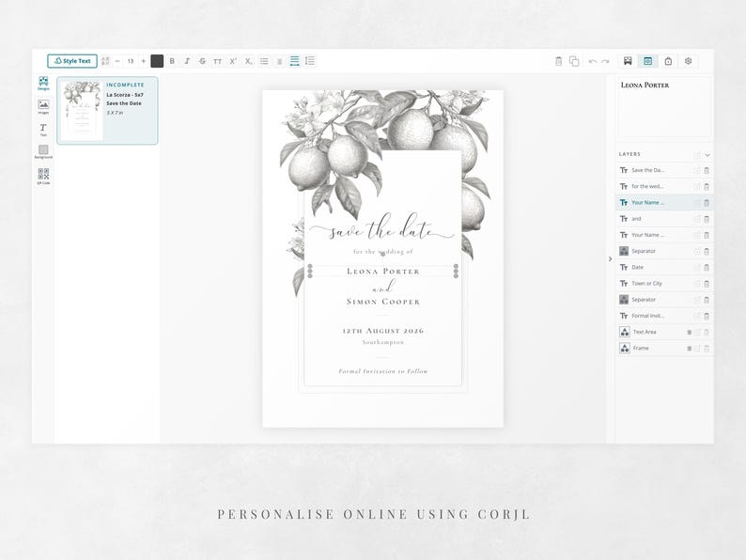
Task: Click the Style Text button
Action: click(72, 61)
